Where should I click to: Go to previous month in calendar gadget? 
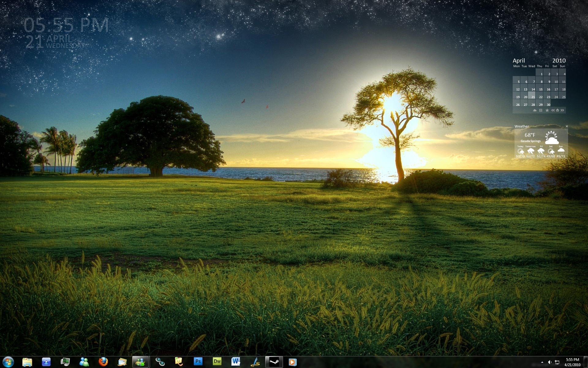[x=553, y=110]
